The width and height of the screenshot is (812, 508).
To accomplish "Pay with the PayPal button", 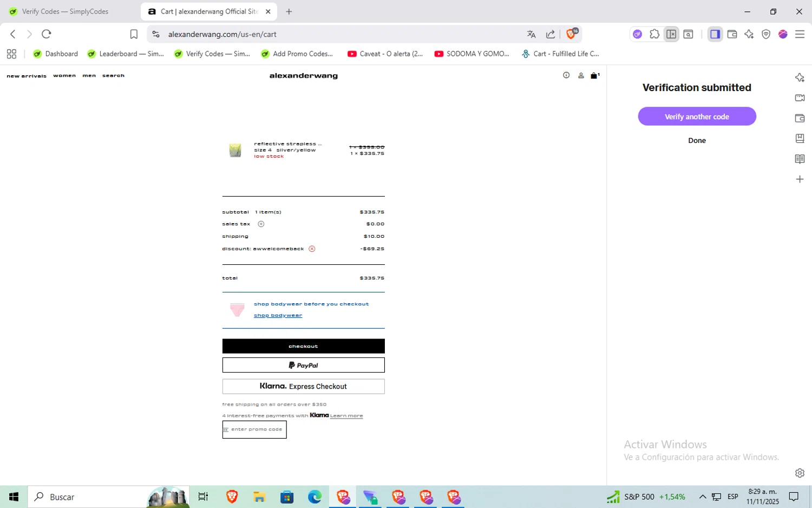I will [x=303, y=365].
